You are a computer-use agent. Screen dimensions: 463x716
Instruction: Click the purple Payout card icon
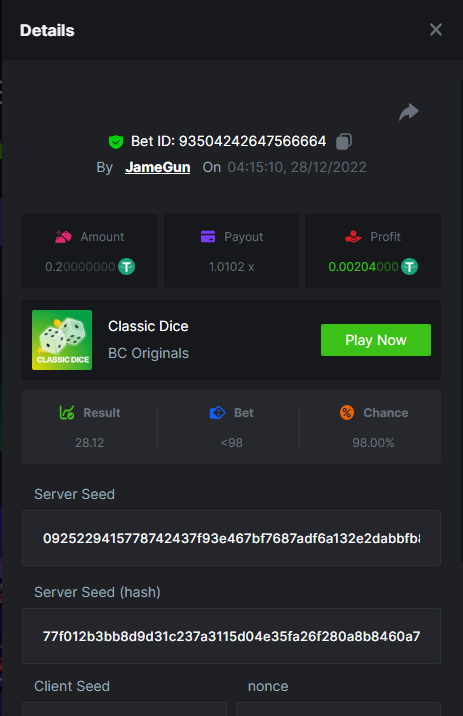tap(208, 237)
